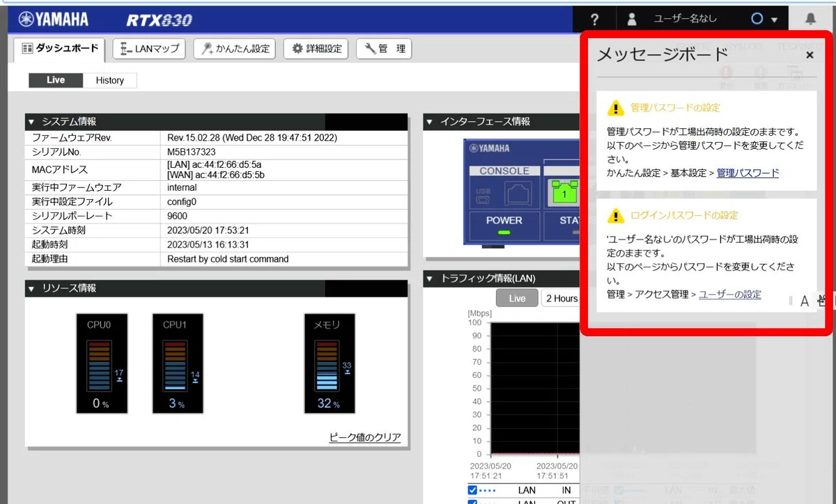Click the ユーザー名なし username label
This screenshot has width=836, height=504.
[x=684, y=19]
